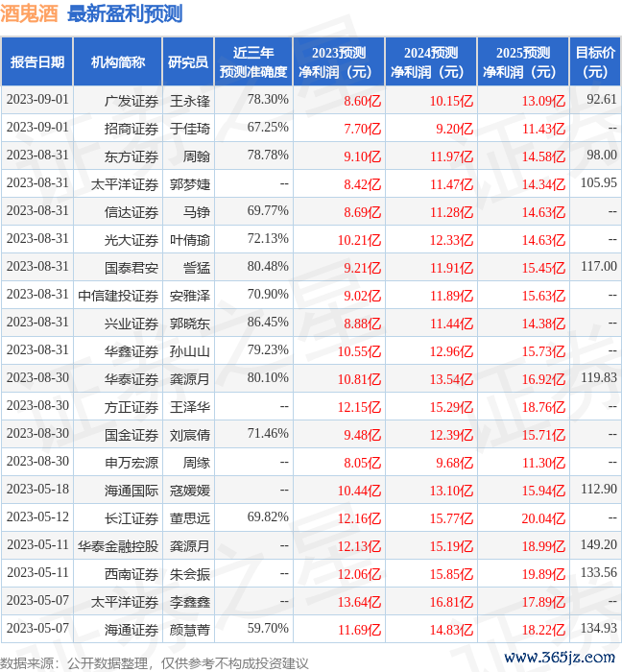Select the 研究员 column header
This screenshot has width=622, height=672.
point(188,62)
